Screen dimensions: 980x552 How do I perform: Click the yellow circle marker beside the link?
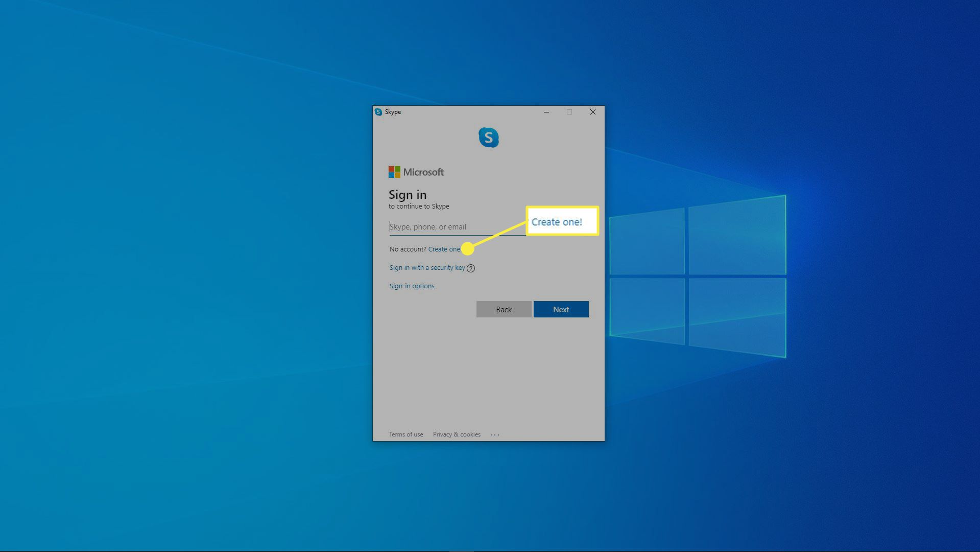point(467,249)
